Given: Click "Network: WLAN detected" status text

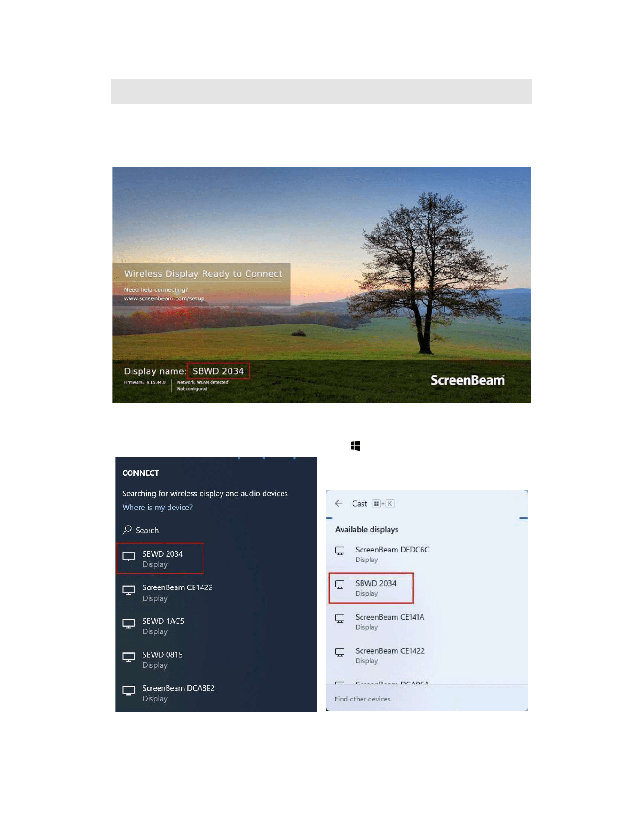Looking at the screenshot, I should point(203,382).
